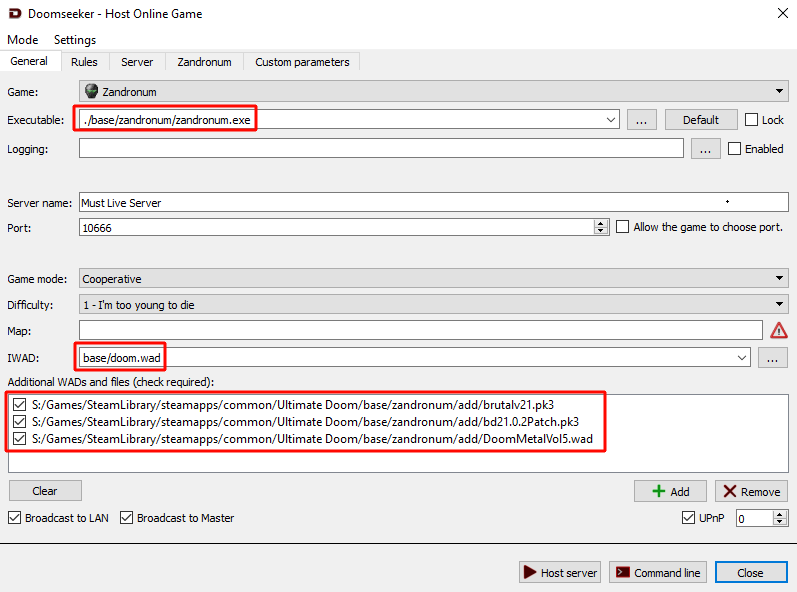Image resolution: width=797 pixels, height=592 pixels.
Task: Expand the IWAD dropdown arrow
Action: pos(742,358)
